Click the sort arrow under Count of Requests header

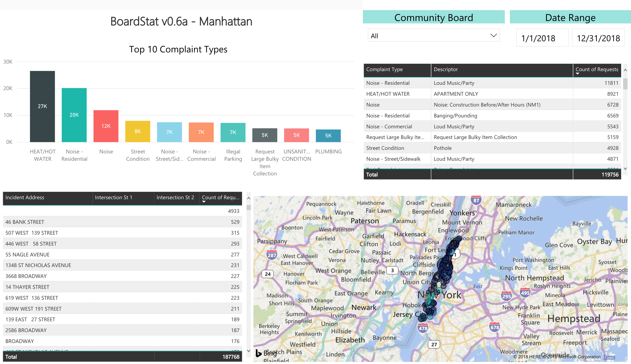(x=578, y=74)
